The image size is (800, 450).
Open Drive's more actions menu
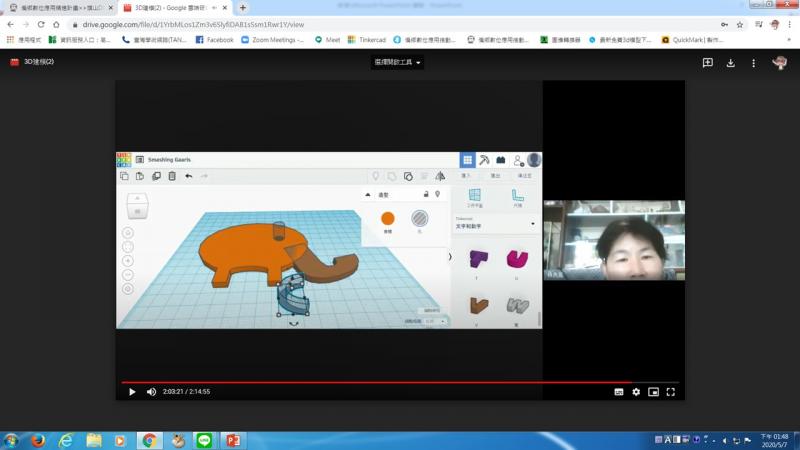[753, 62]
